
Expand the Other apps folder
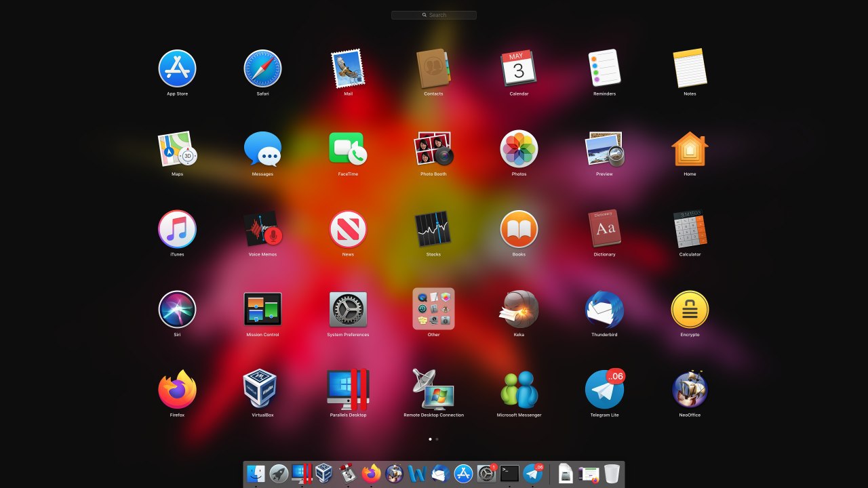[x=433, y=308]
